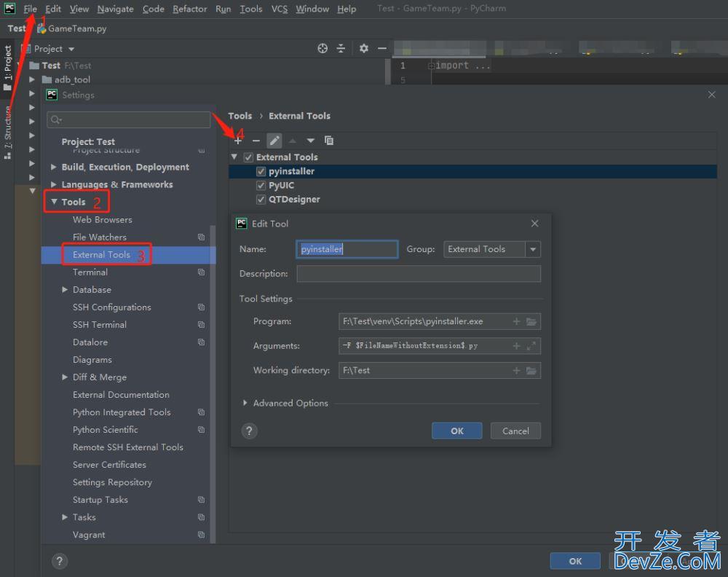The width and height of the screenshot is (728, 577).
Task: Remove selected external tool with minus
Action: coord(256,141)
